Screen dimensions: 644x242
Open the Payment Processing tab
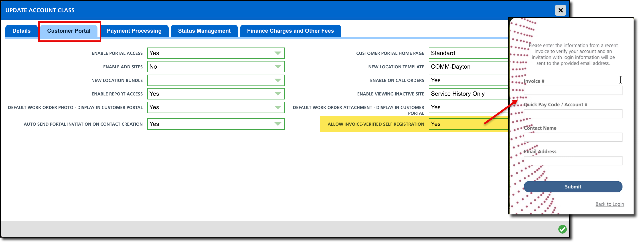coord(134,31)
